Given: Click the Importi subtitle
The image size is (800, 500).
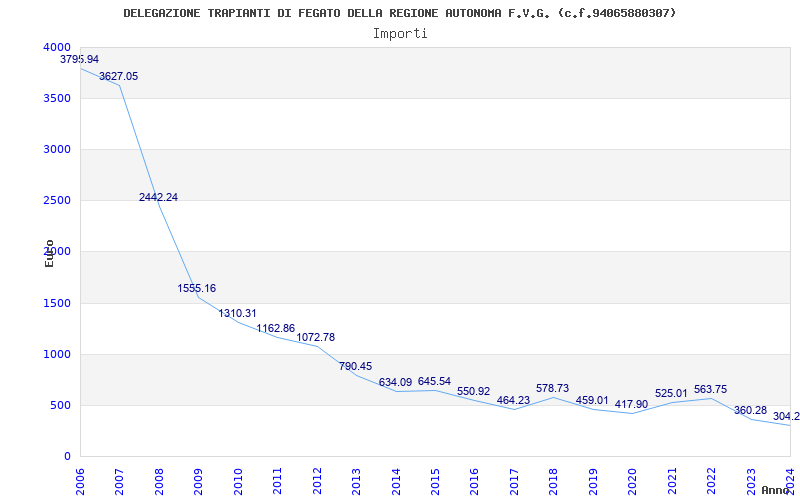Looking at the screenshot, I should [x=400, y=34].
